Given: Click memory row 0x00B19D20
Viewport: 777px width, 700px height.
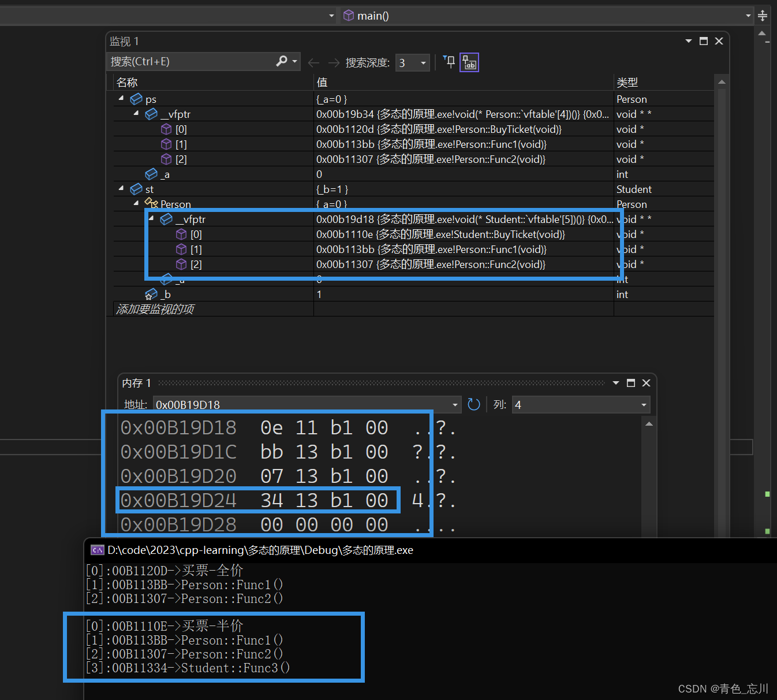Looking at the screenshot, I should (254, 476).
